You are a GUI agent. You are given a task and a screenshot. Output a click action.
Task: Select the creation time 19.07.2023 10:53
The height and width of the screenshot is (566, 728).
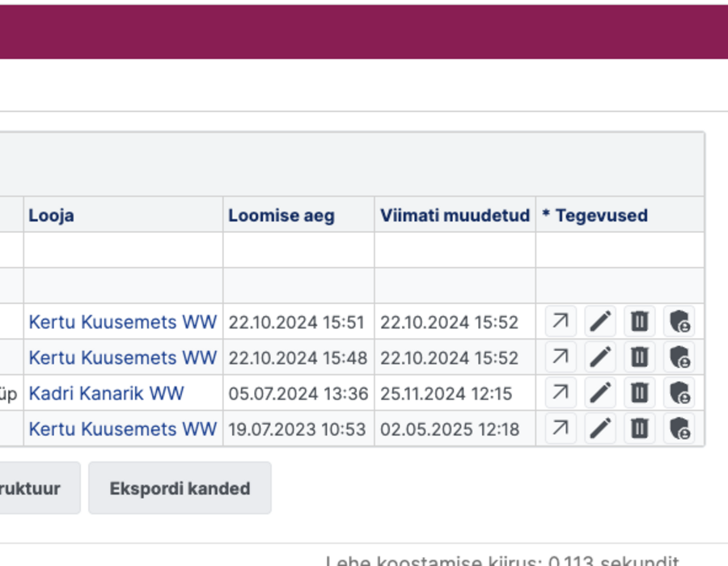(297, 429)
